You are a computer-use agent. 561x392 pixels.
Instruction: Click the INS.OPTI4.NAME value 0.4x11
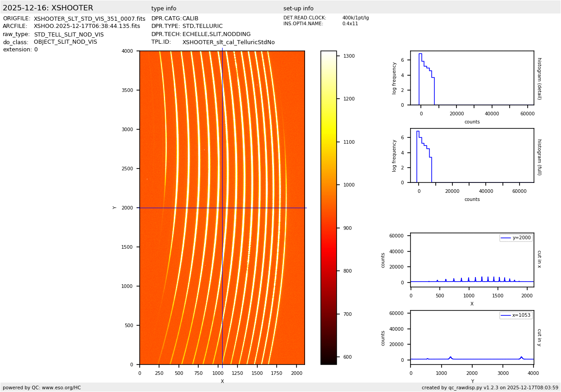pos(350,24)
